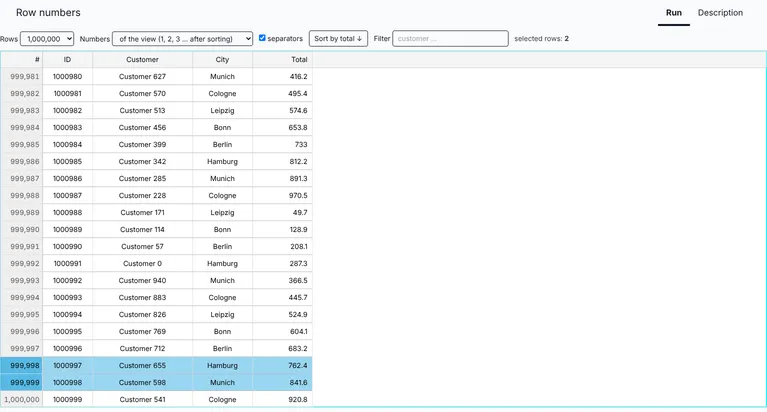
Task: Click the Customer column header
Action: pyautogui.click(x=142, y=60)
